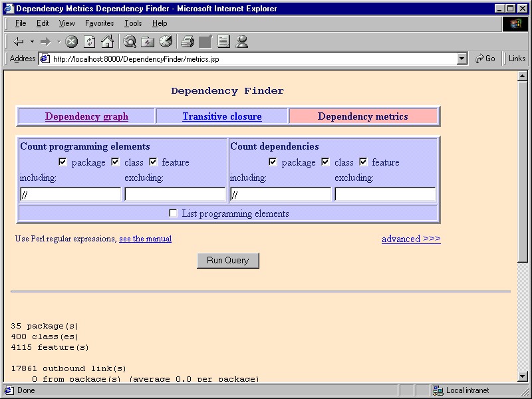532x399 pixels.
Task: Click the Internet Explorer title bar icon
Action: pyautogui.click(x=9, y=9)
